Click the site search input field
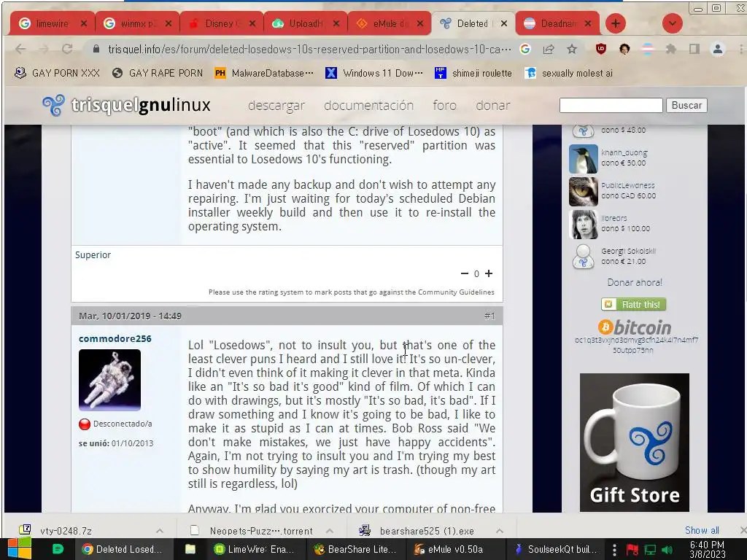The width and height of the screenshot is (747, 560). click(x=611, y=105)
